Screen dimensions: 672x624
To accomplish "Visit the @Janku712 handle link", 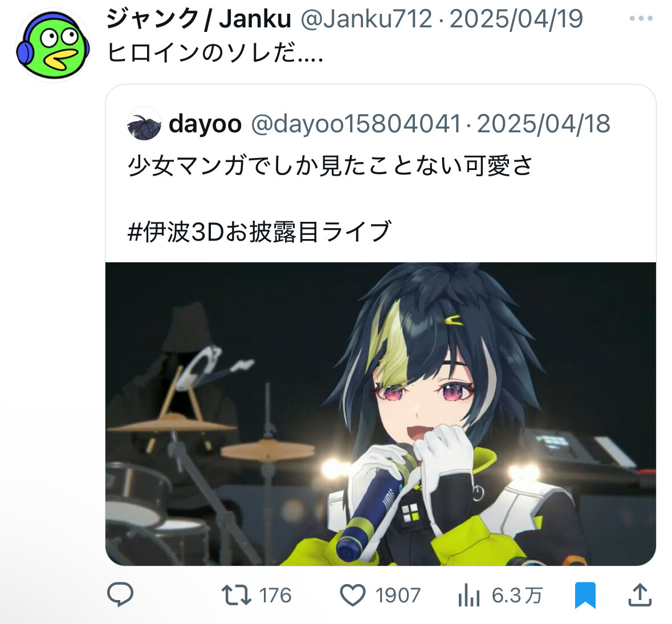I will click(366, 19).
